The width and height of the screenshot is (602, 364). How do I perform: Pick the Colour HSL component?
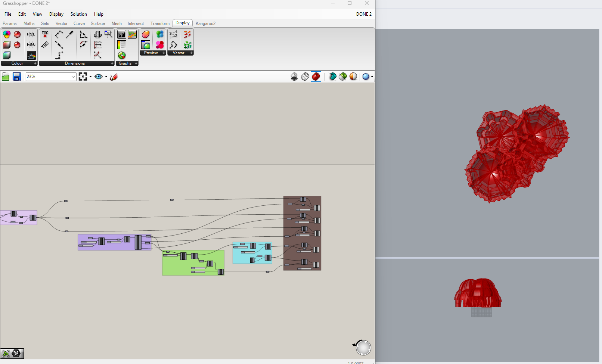click(x=31, y=34)
